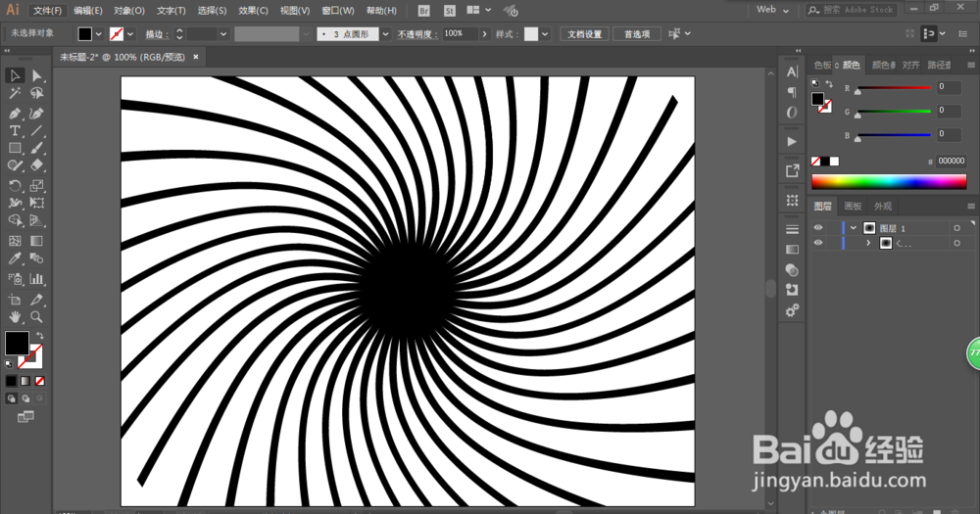Set toolbox paint to None
Screen dimensions: 980x514
point(40,381)
